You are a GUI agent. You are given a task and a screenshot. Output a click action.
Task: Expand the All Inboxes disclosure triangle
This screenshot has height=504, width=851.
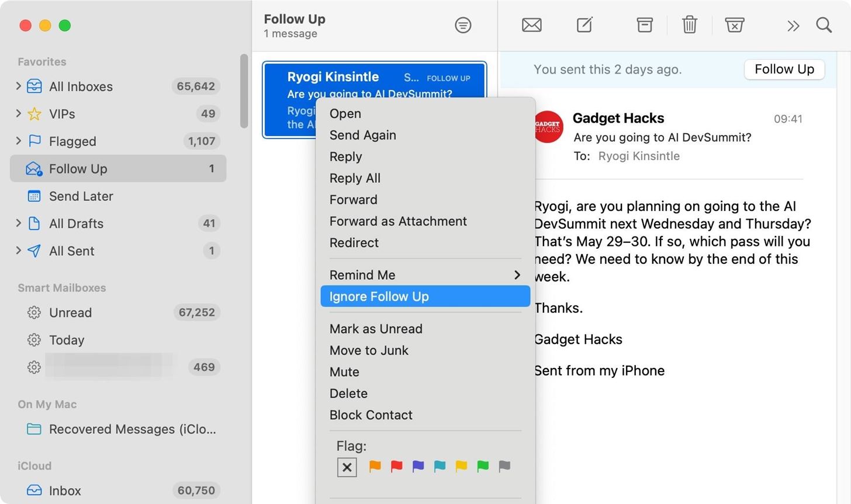[x=18, y=86]
